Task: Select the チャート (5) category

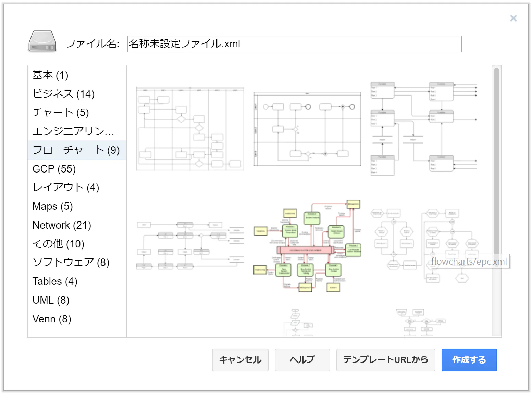Action: [77, 112]
